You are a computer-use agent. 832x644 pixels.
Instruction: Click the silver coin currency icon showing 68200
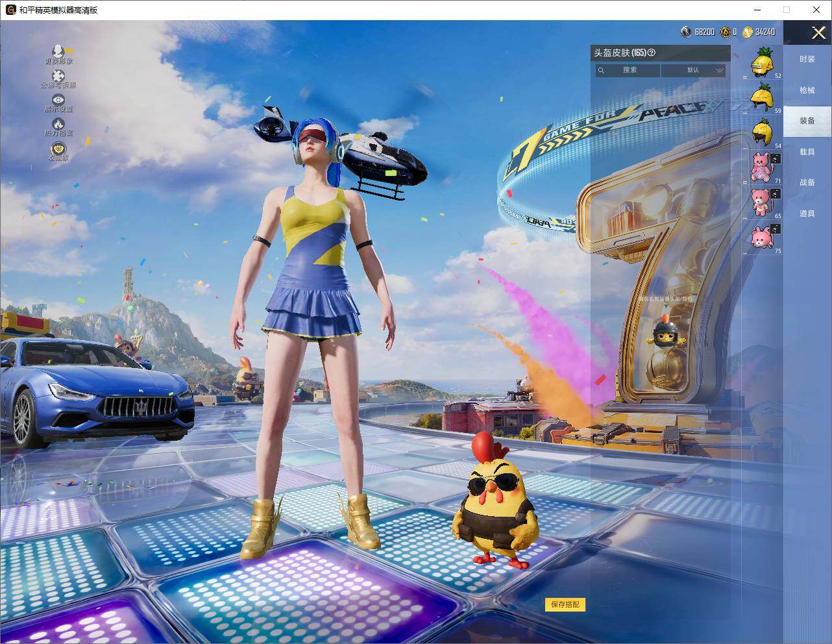click(687, 31)
